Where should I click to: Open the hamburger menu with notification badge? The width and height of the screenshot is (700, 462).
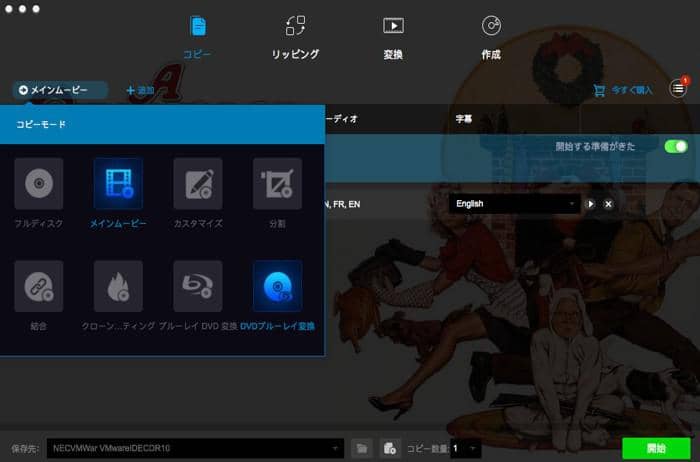tap(678, 89)
